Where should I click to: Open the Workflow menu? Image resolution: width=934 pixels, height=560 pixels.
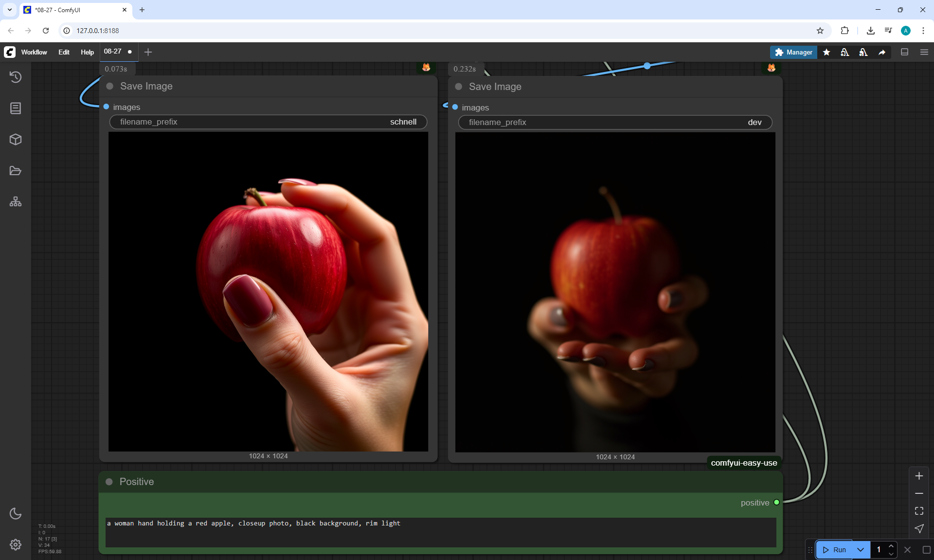[34, 52]
